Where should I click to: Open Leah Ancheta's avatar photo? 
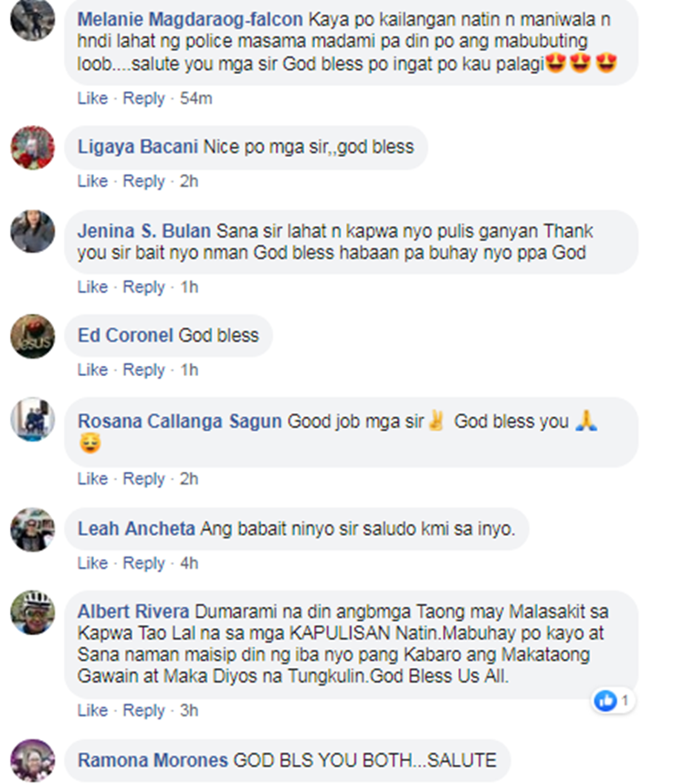pyautogui.click(x=33, y=529)
